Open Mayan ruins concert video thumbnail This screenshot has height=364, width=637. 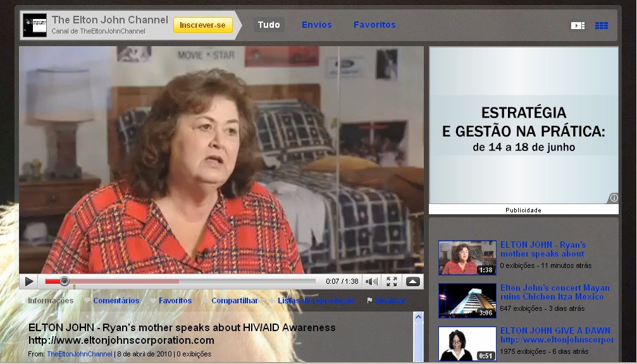[x=467, y=301]
